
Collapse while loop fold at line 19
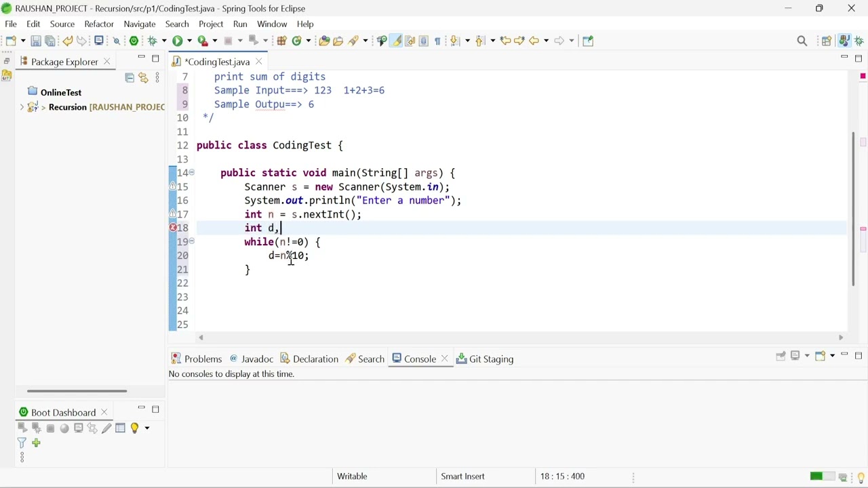(x=192, y=241)
